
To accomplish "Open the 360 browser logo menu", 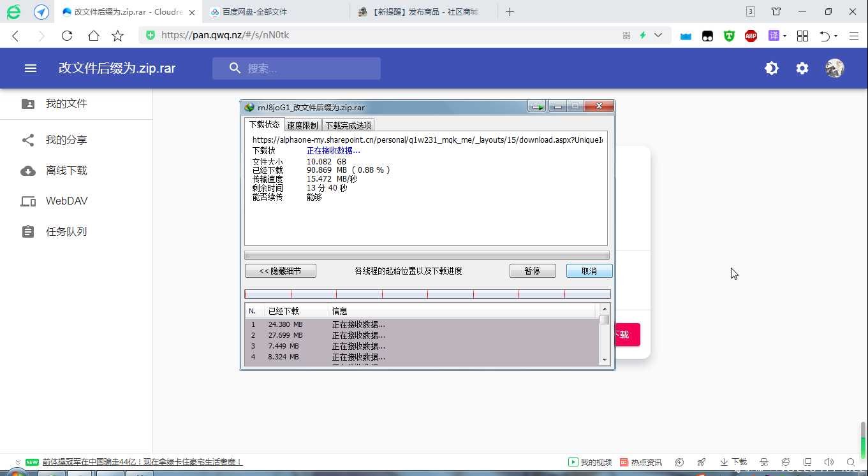I will pyautogui.click(x=13, y=11).
